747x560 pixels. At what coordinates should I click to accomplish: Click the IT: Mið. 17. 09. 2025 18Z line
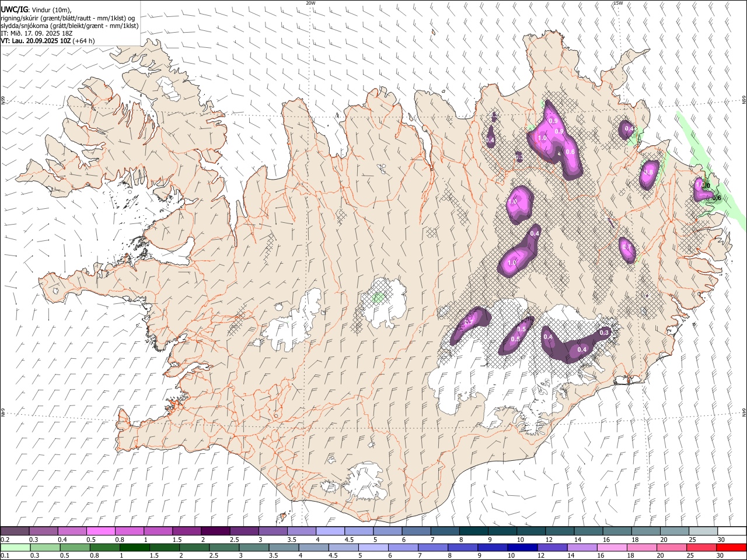pos(37,33)
